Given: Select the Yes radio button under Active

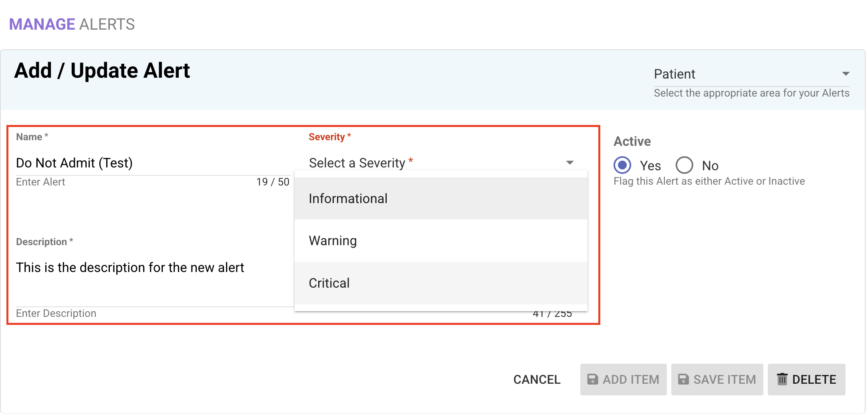Looking at the screenshot, I should tap(622, 165).
